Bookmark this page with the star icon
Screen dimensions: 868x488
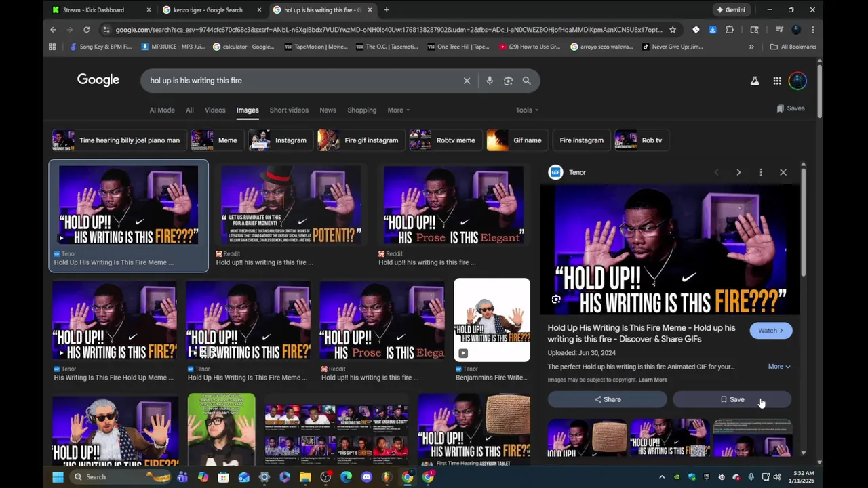(x=673, y=30)
